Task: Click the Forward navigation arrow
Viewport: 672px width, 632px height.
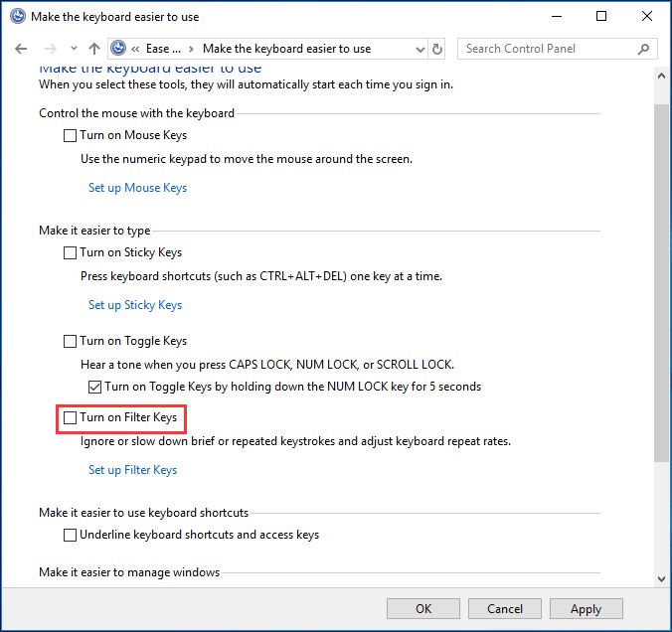Action: tap(50, 49)
